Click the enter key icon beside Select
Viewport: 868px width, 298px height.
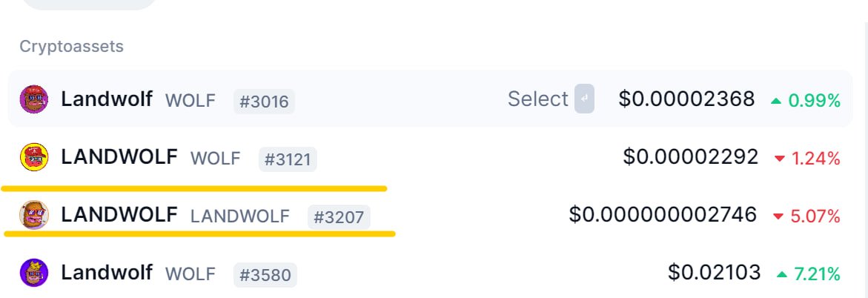pyautogui.click(x=584, y=99)
